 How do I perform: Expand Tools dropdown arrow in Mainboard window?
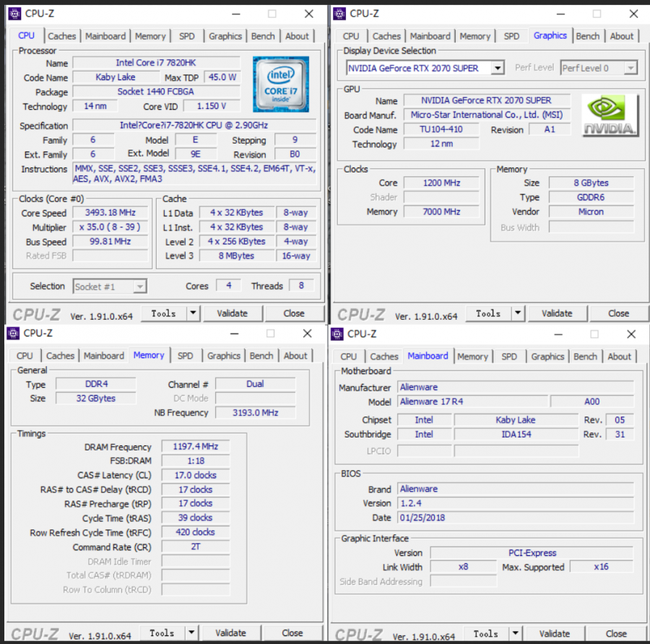pyautogui.click(x=515, y=634)
